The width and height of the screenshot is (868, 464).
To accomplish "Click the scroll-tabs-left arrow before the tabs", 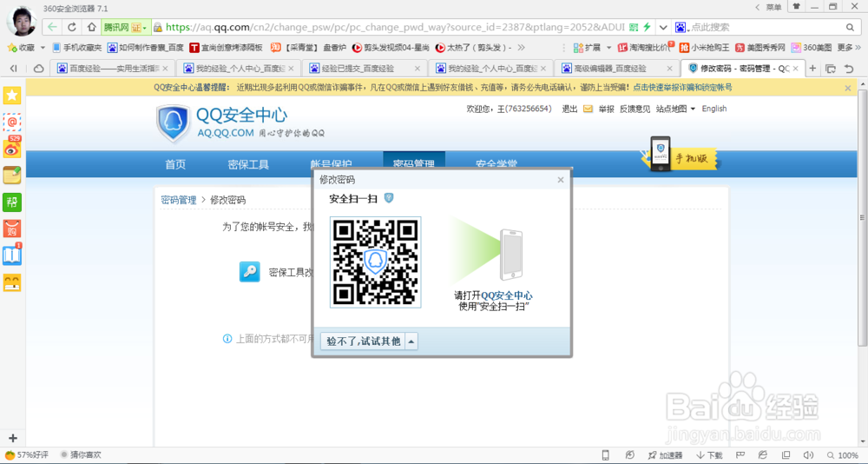I will [13, 68].
